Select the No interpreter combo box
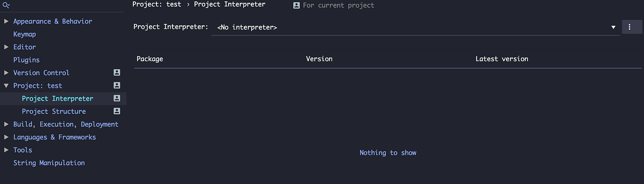 pyautogui.click(x=414, y=28)
